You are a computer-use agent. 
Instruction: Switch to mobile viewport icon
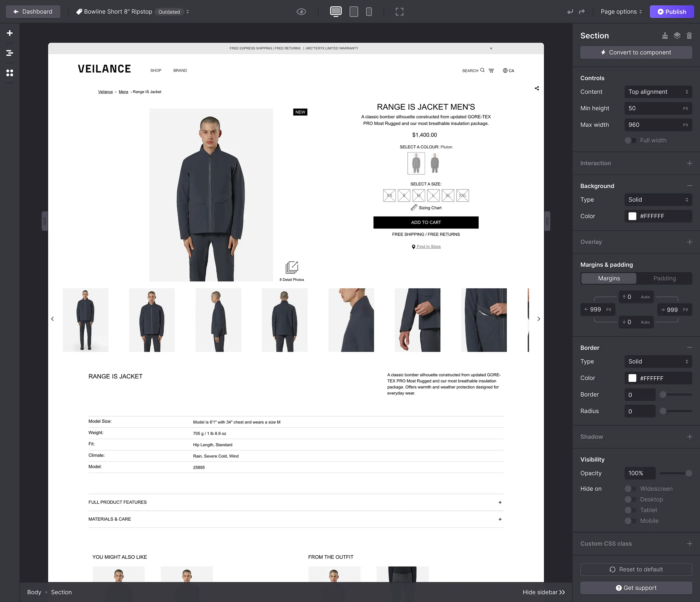pos(369,12)
